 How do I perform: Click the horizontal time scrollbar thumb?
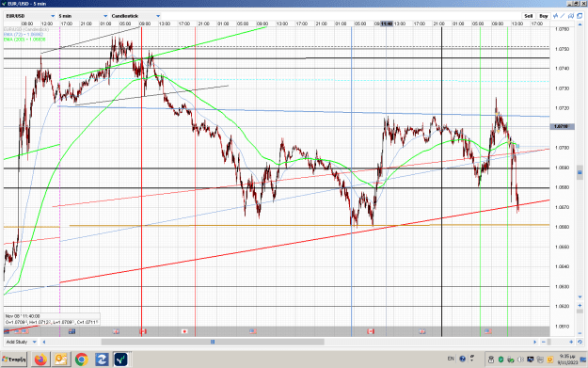coord(213,342)
